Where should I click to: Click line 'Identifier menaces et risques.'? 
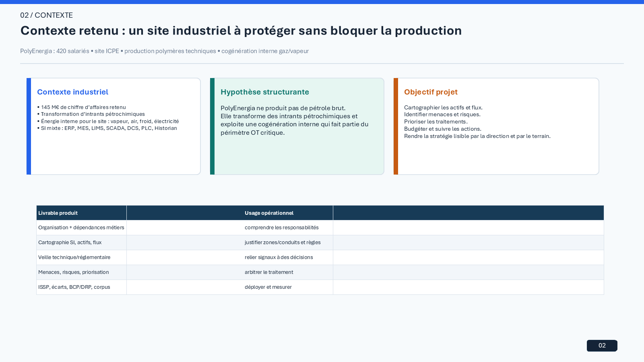tap(442, 115)
